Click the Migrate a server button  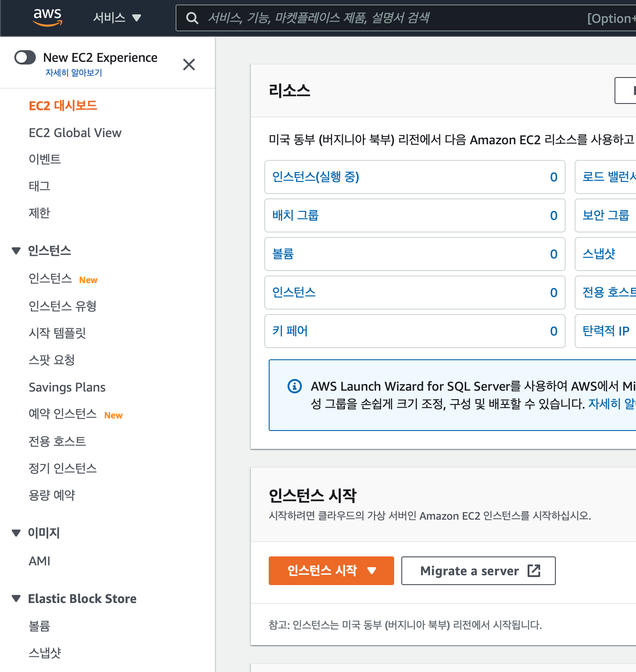[478, 571]
